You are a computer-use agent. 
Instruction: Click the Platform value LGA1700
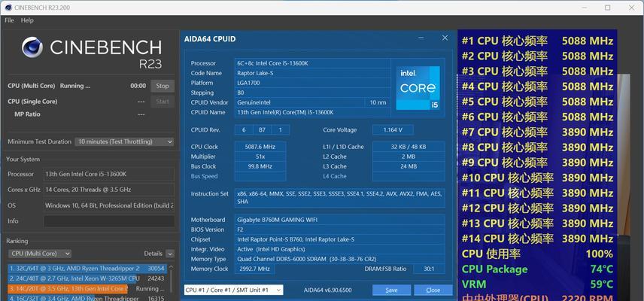click(312, 83)
